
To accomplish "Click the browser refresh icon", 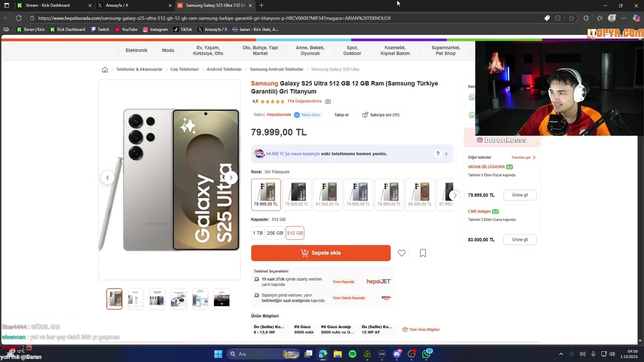I will (19, 18).
